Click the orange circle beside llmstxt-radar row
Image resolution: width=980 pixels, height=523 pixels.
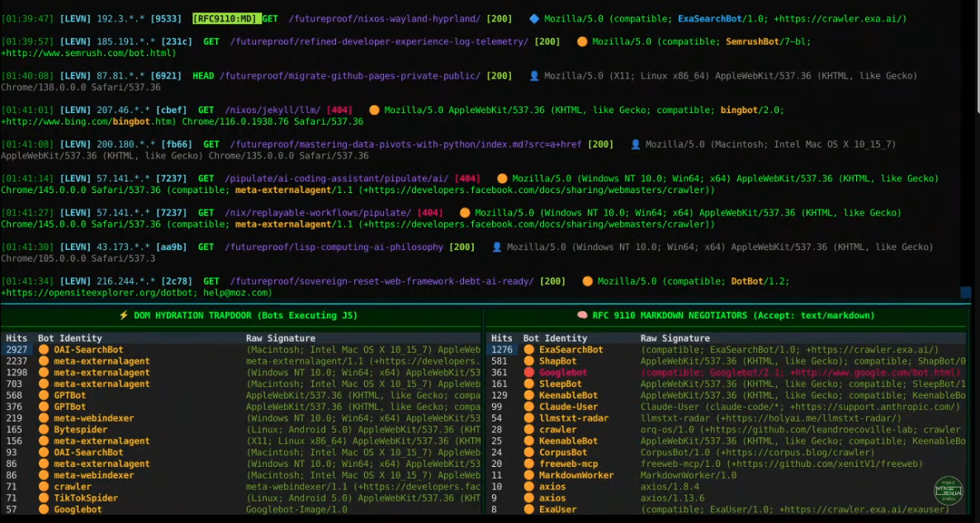tap(528, 418)
